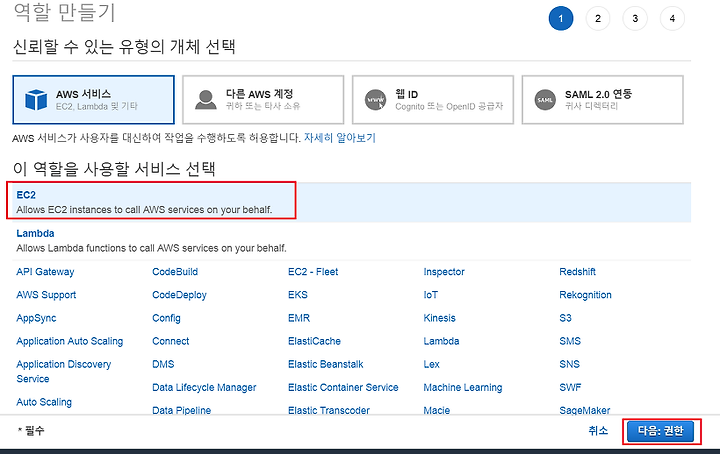Select SageMaker service
This screenshot has width=720, height=454.
tap(585, 410)
